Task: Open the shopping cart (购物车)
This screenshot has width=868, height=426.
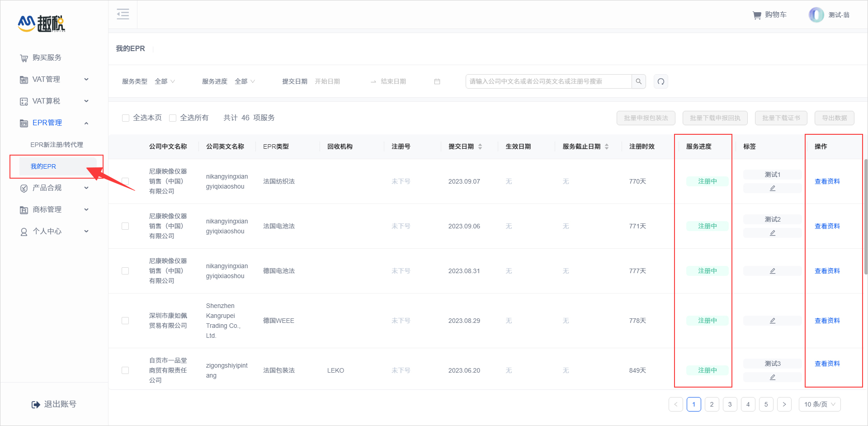Action: point(769,15)
